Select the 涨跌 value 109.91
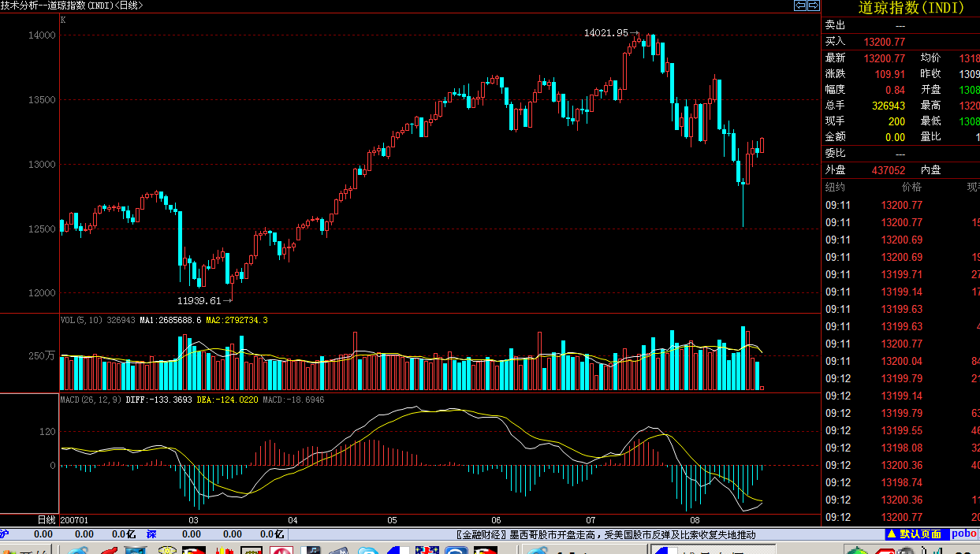Image resolution: width=980 pixels, height=554 pixels. [890, 74]
